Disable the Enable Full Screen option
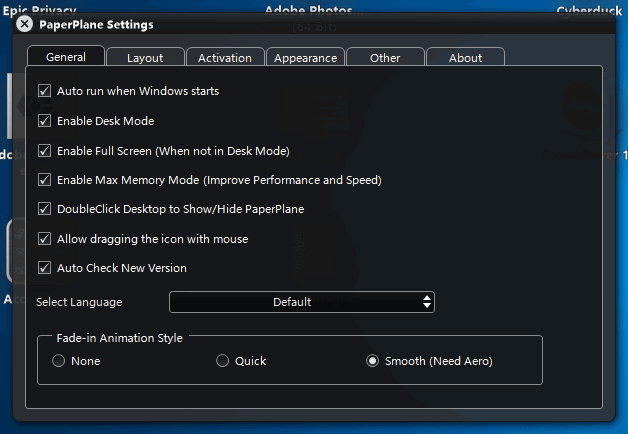The height and width of the screenshot is (434, 628). pyautogui.click(x=44, y=151)
